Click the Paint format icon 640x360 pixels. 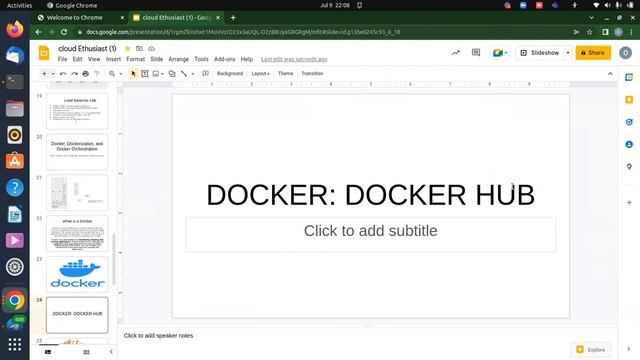point(97,73)
